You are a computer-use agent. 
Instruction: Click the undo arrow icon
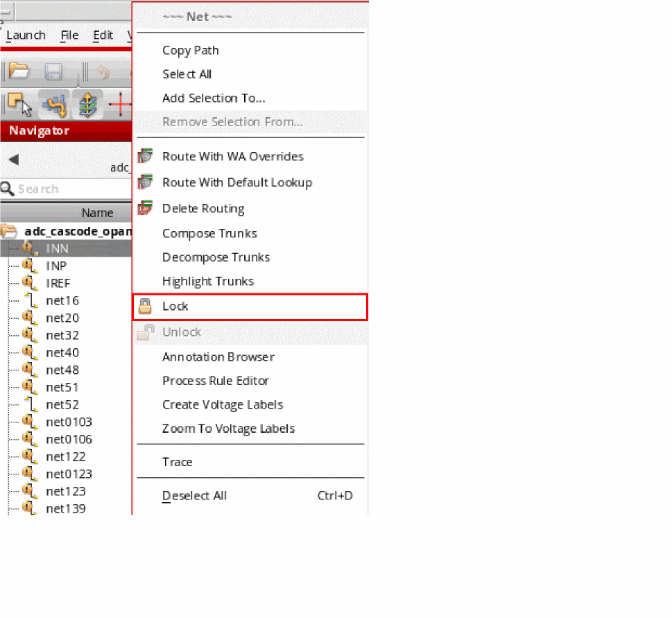pyautogui.click(x=103, y=72)
